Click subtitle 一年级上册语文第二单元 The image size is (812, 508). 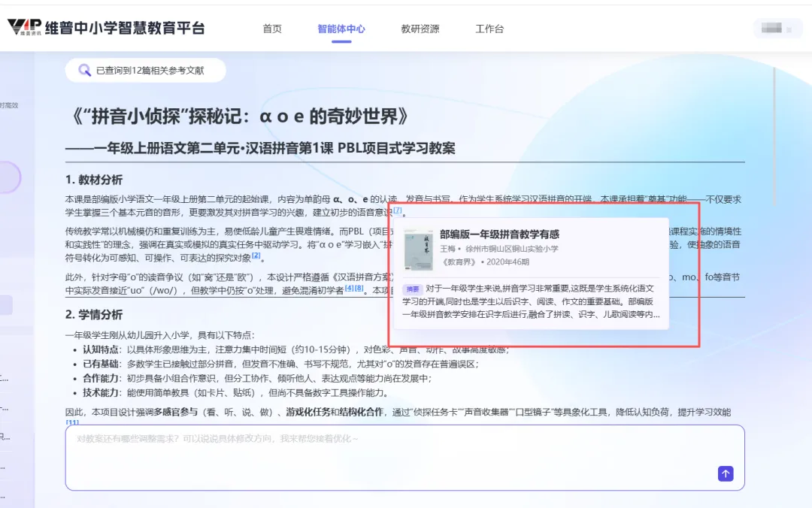pos(260,148)
